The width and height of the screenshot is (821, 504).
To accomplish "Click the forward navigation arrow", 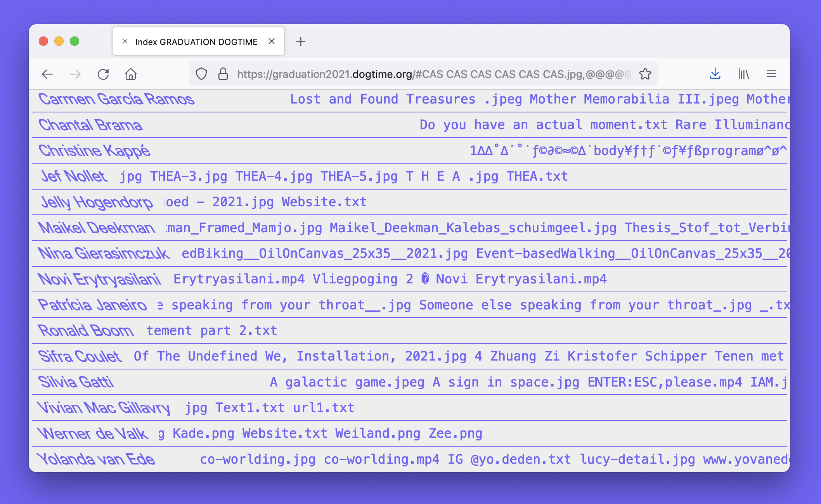I will (75, 74).
